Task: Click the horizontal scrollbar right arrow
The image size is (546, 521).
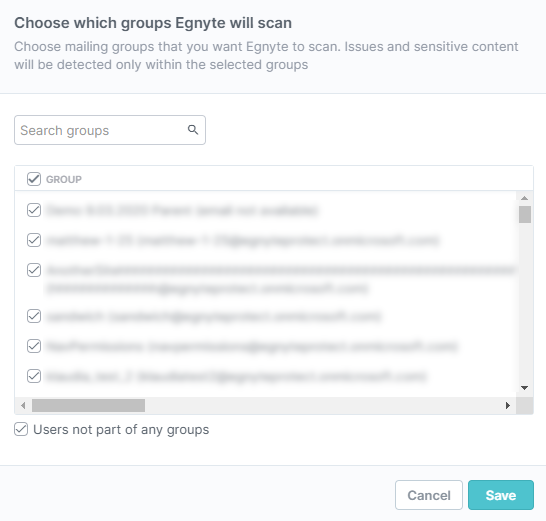Action: pyautogui.click(x=508, y=405)
